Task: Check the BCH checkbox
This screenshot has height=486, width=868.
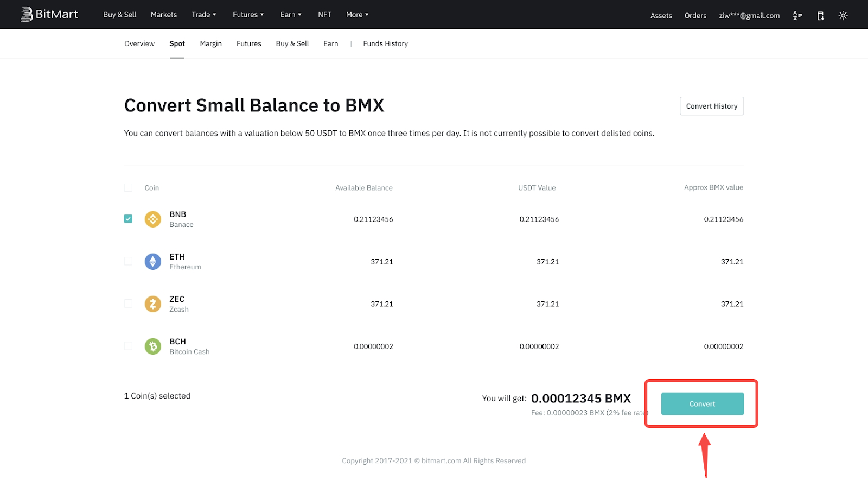Action: (x=128, y=346)
